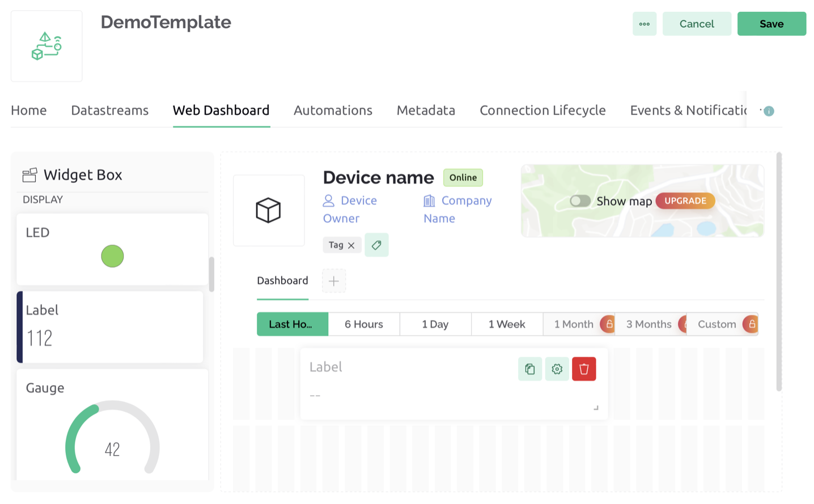The width and height of the screenshot is (814, 504).
Task: Click the green LED indicator circle
Action: click(x=112, y=256)
